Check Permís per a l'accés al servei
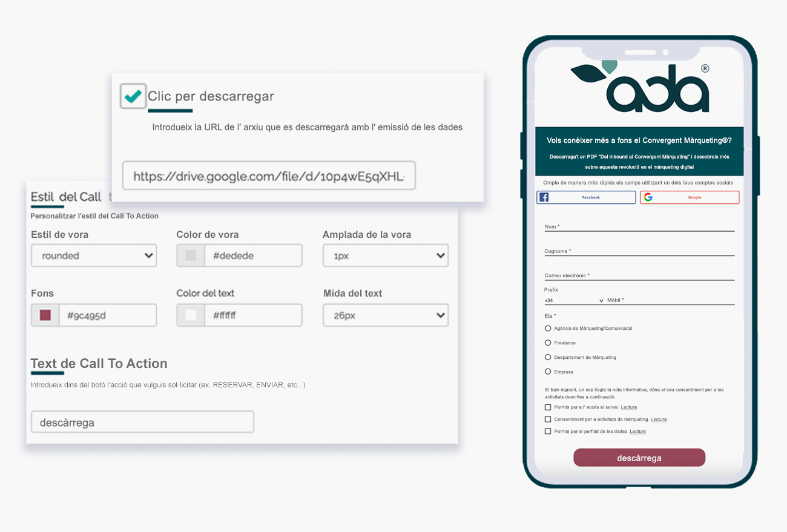 548,407
